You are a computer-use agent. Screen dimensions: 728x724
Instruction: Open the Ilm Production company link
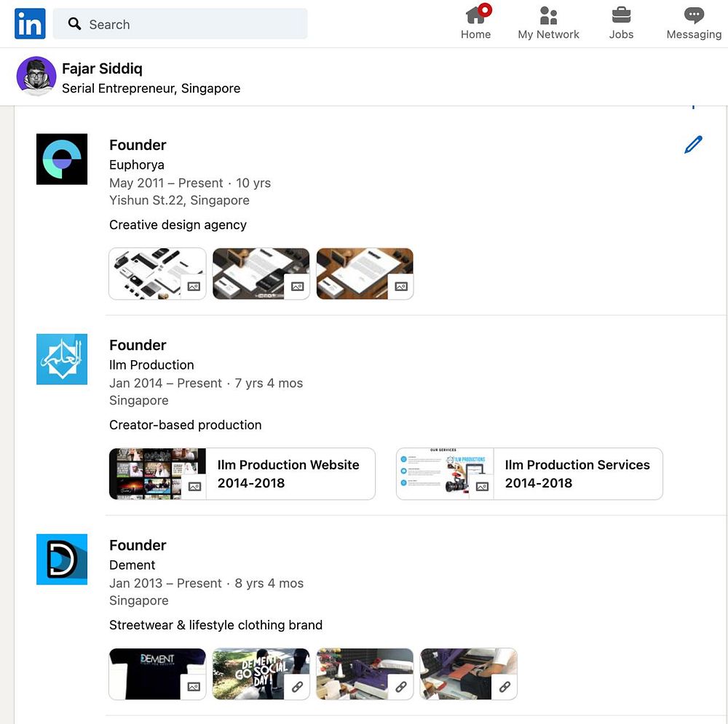pos(151,365)
